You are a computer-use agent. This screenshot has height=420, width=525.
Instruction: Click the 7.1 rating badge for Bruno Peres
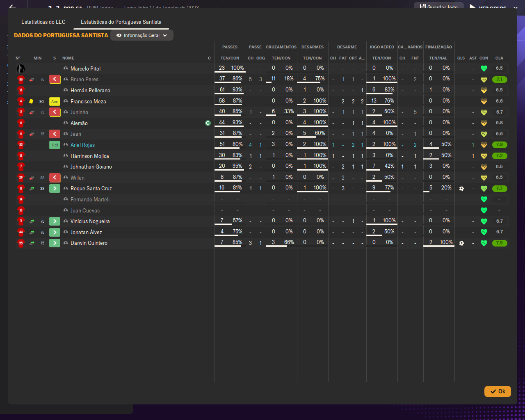point(499,80)
